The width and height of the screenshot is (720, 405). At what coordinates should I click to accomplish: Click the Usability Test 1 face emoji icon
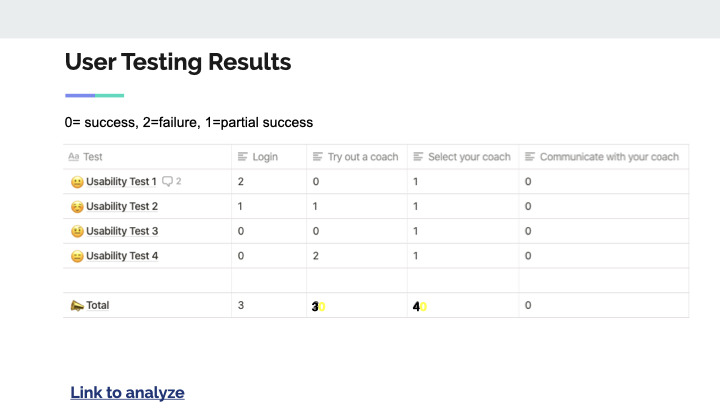click(77, 182)
